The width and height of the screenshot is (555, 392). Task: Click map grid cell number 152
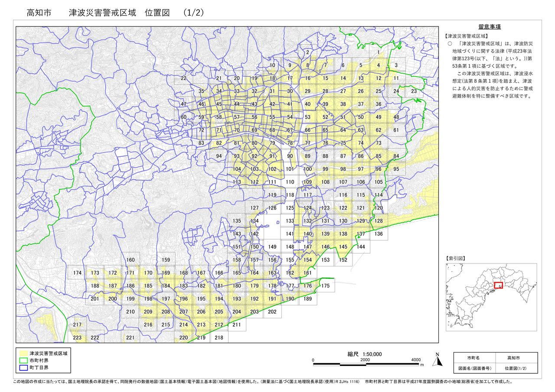click(x=343, y=260)
